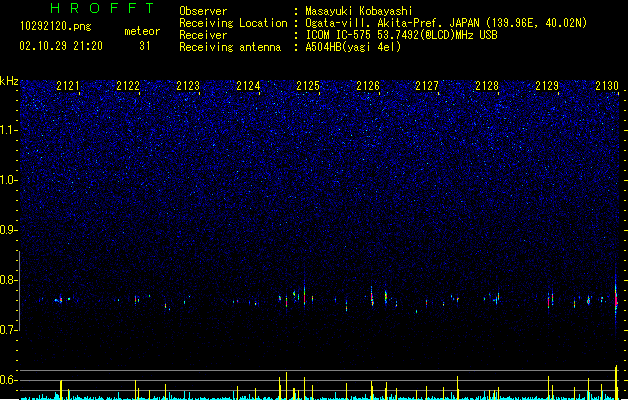This screenshot has height=400, width=629.
Task: Click the strong meteor echo at 2130
Action: point(616,299)
